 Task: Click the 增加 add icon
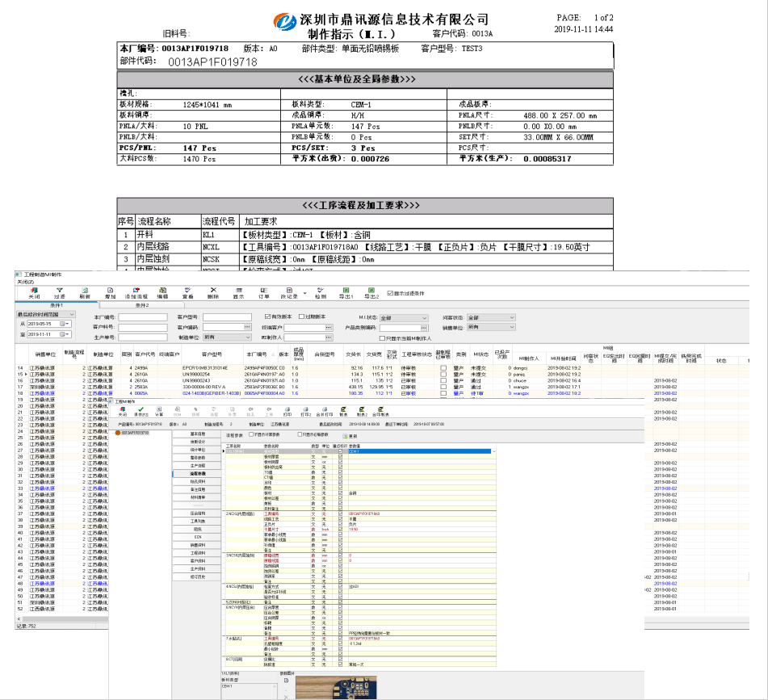coord(110,291)
